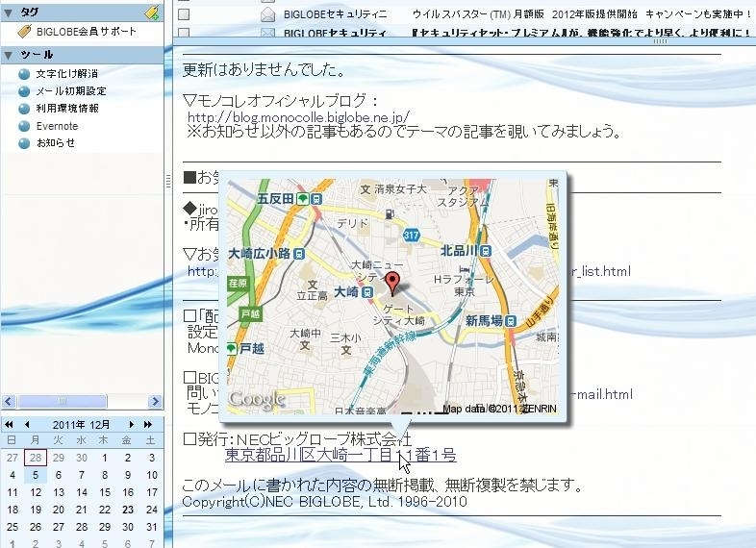Image resolution: width=756 pixels, height=548 pixels.
Task: Select December 14 in calendar
Action: point(82,492)
